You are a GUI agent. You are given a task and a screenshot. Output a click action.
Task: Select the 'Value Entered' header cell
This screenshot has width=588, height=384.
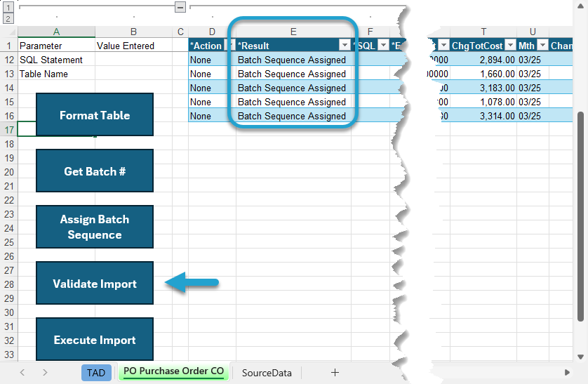(133, 46)
